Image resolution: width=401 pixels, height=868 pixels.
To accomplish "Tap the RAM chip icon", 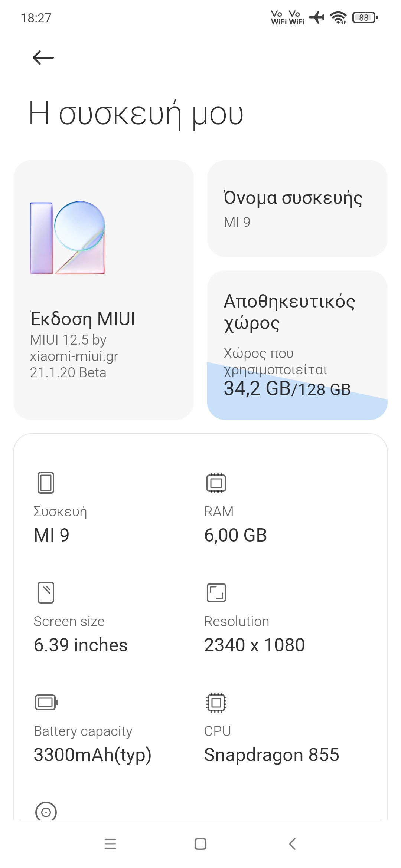I will [x=216, y=483].
